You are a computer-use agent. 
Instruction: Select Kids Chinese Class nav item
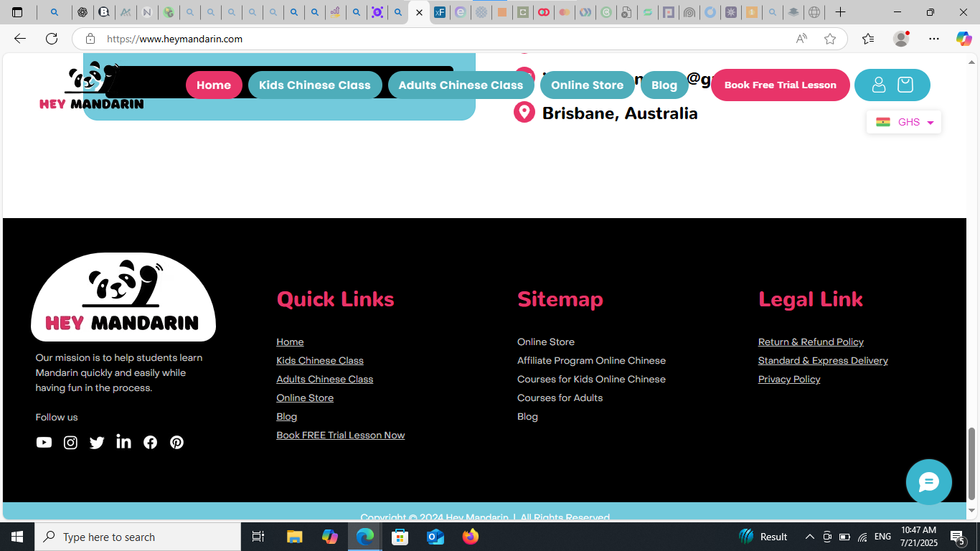315,85
